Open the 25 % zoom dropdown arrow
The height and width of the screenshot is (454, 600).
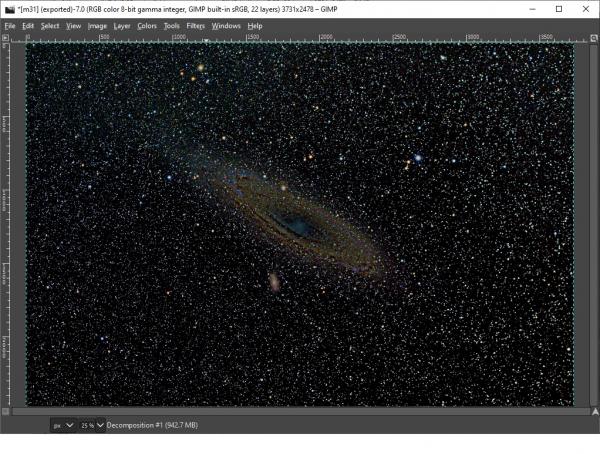(x=100, y=425)
